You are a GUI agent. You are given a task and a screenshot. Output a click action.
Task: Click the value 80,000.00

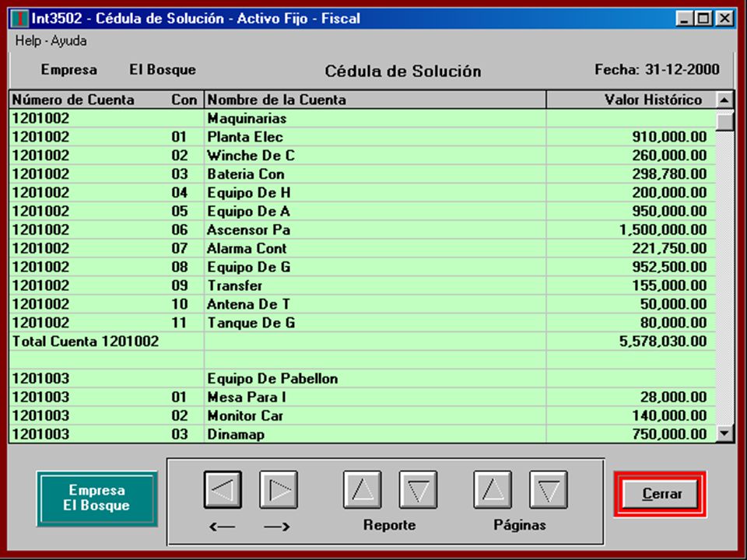click(674, 322)
